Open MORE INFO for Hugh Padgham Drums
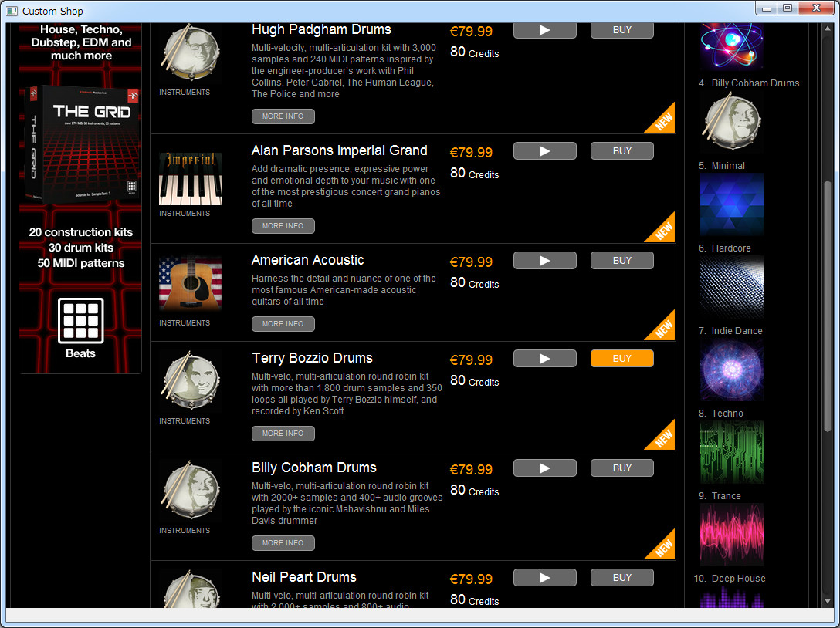Screen dimensions: 840x628 [283, 116]
